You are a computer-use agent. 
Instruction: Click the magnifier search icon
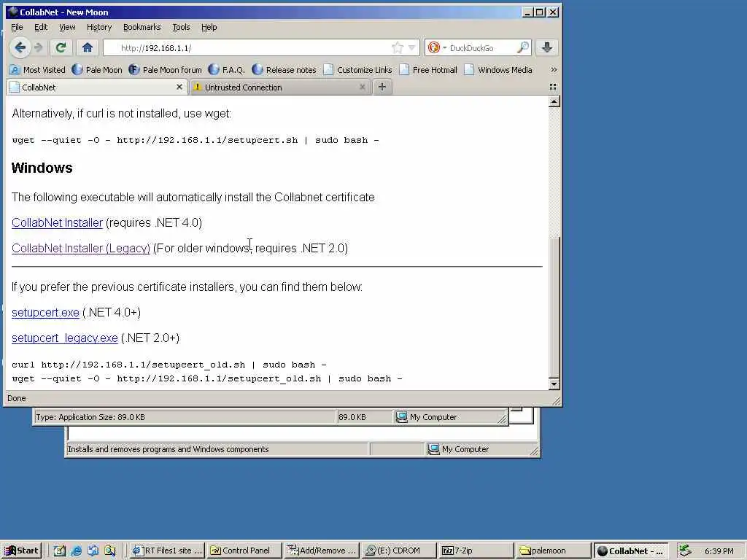tap(522, 47)
